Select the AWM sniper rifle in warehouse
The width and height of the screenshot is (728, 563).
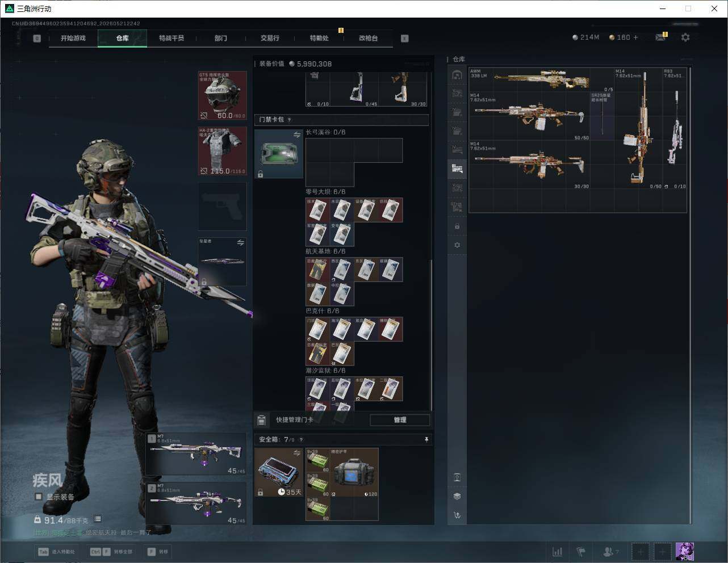(x=542, y=79)
